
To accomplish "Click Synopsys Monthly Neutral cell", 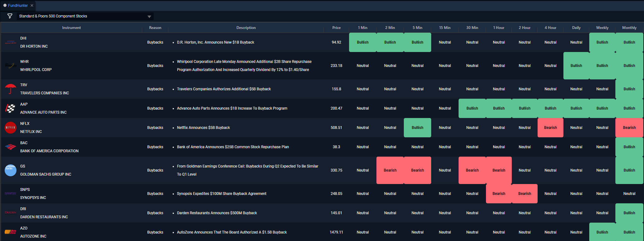I will point(629,194).
